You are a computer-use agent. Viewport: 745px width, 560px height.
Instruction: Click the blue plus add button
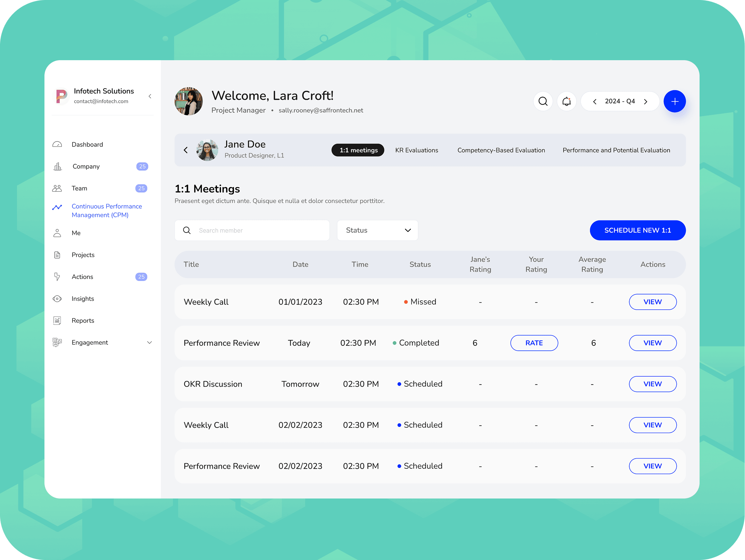pos(674,101)
